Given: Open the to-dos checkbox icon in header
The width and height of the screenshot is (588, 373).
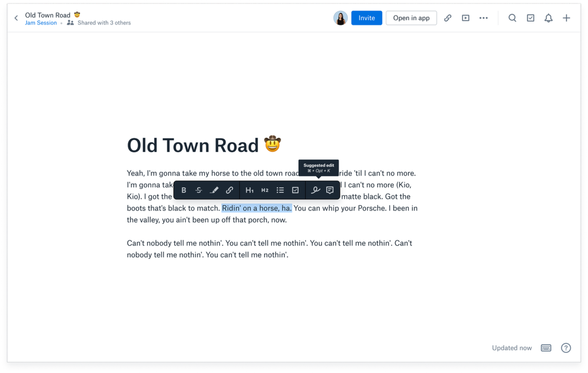Looking at the screenshot, I should click(530, 18).
